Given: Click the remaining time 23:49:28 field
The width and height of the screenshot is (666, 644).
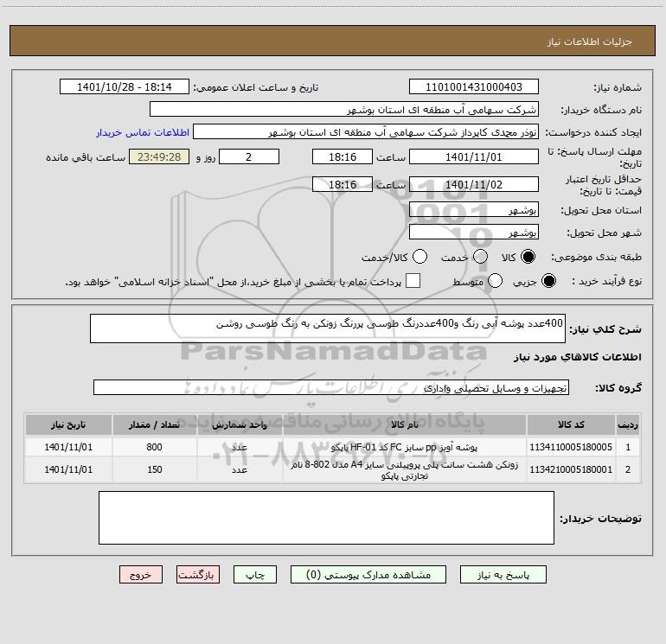Looking at the screenshot, I should (x=159, y=156).
